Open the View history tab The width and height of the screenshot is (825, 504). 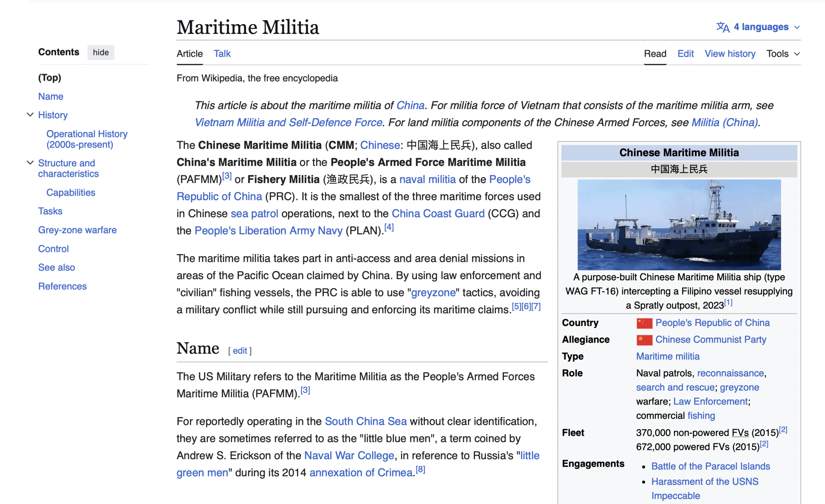coord(730,54)
